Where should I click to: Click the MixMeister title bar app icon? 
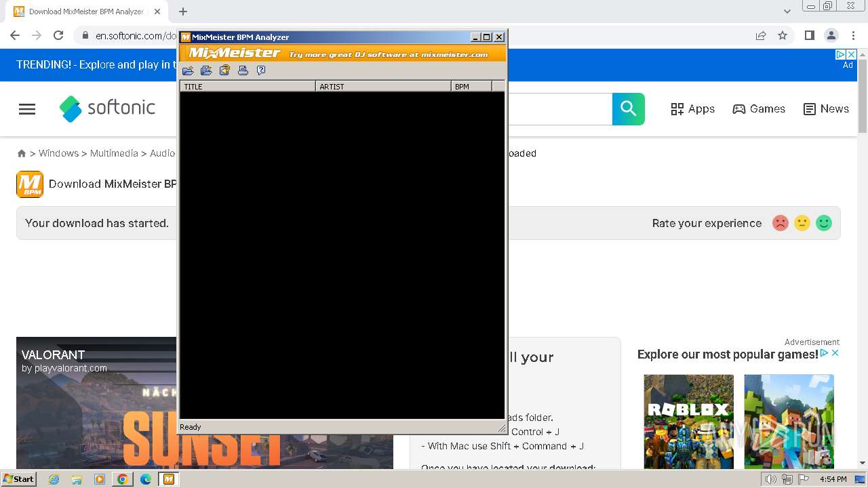click(x=185, y=37)
